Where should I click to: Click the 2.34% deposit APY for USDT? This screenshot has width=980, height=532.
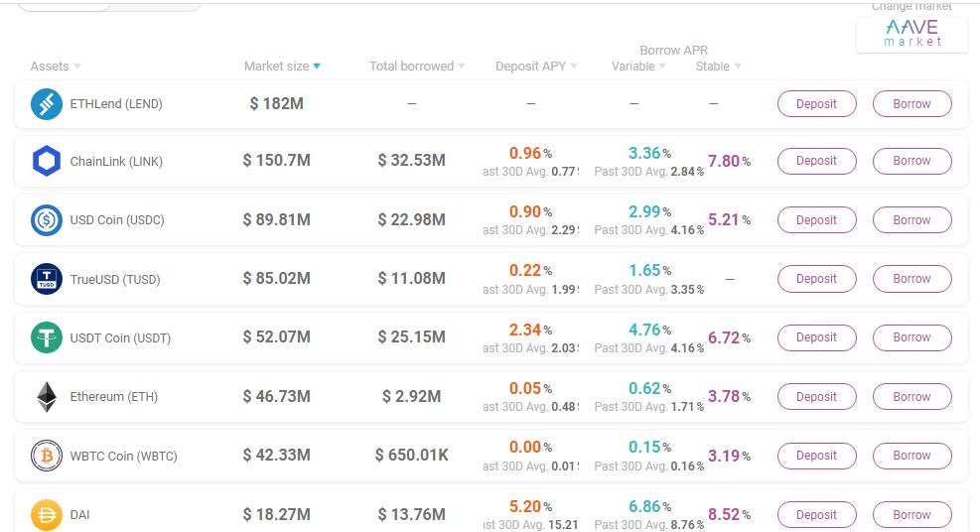[530, 330]
